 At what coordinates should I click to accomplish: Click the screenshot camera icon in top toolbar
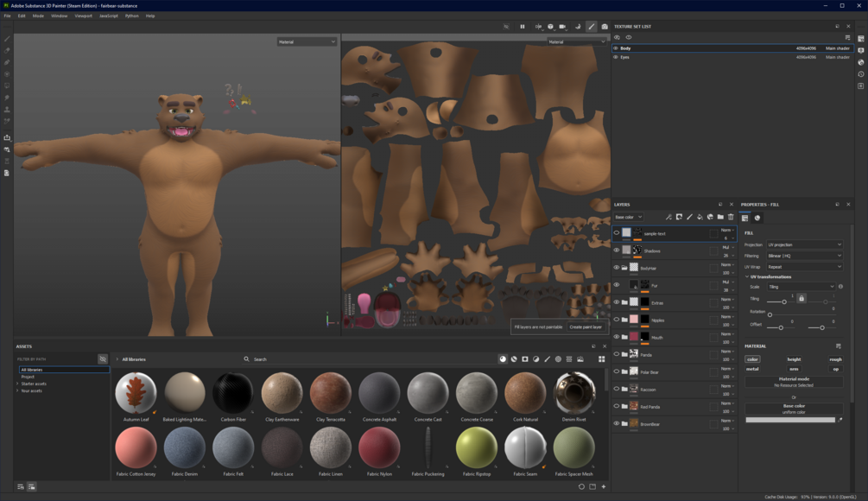pos(605,27)
